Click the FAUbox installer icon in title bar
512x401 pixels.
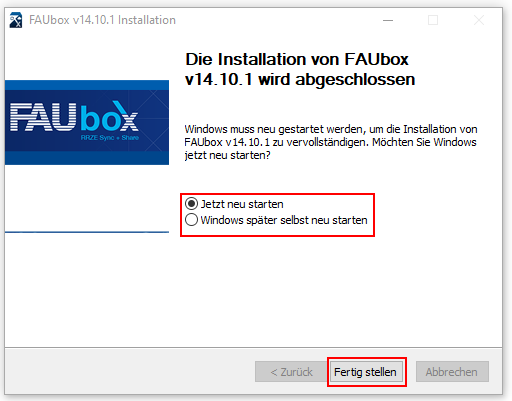tap(16, 20)
